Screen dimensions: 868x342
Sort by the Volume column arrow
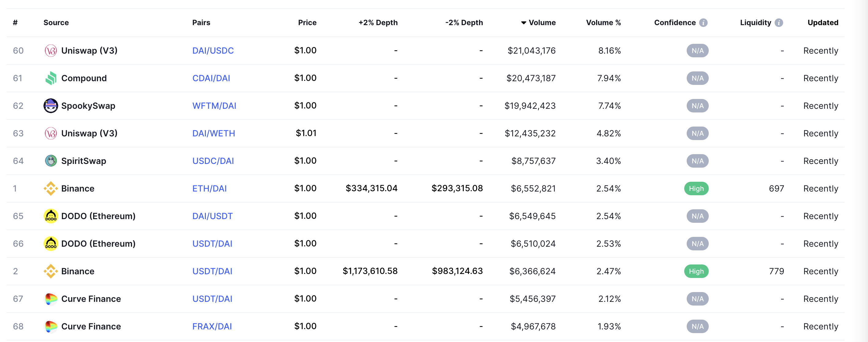click(524, 23)
